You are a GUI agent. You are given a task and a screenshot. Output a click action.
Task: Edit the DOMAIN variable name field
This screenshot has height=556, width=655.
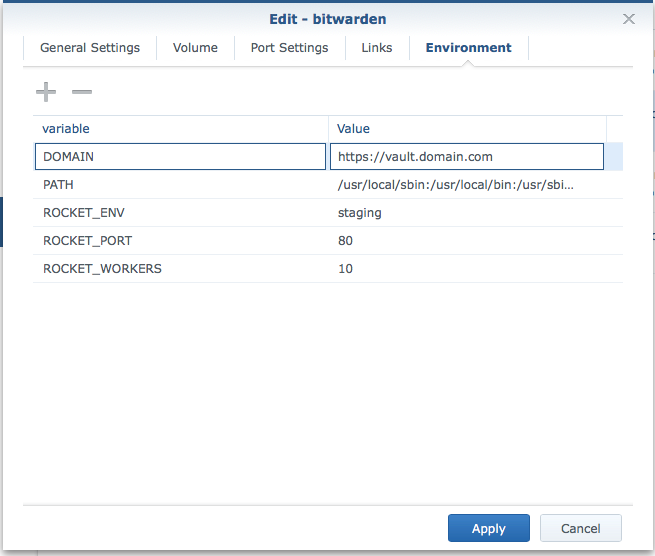pos(180,157)
